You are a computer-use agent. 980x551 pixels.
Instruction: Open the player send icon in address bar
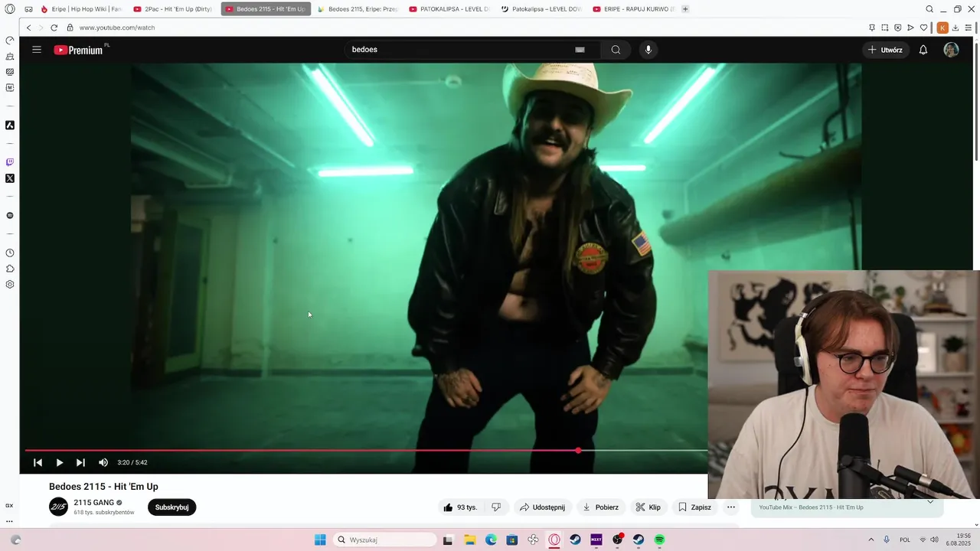(x=910, y=28)
